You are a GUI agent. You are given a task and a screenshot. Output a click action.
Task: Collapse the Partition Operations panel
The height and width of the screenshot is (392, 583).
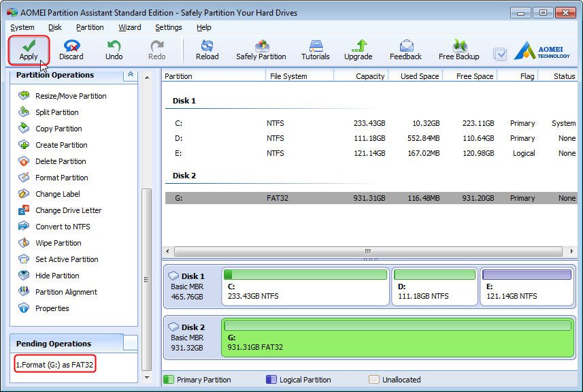coord(131,75)
